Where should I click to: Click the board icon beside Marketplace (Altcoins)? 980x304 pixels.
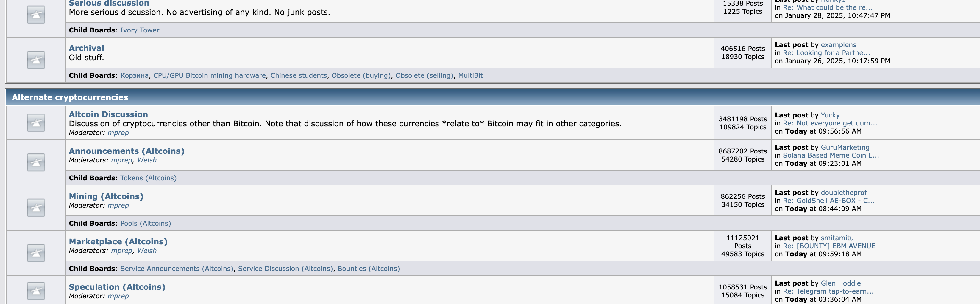36,253
